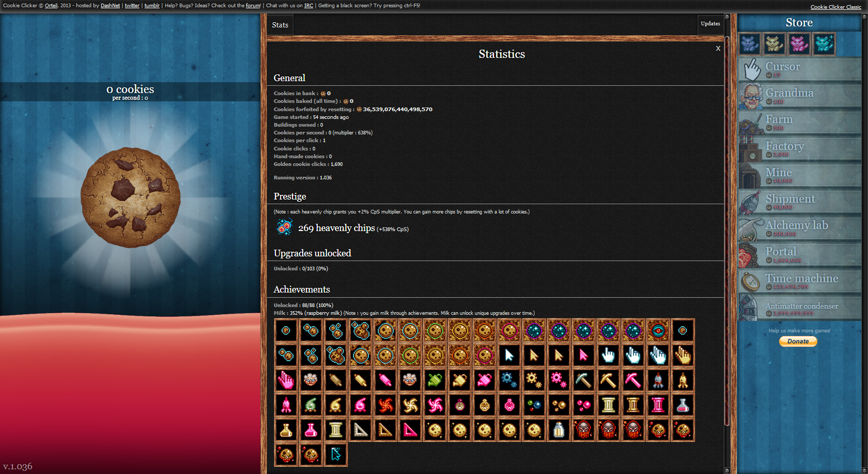868x474 pixels.
Task: Select the blue gears achievement icon
Action: click(x=509, y=380)
